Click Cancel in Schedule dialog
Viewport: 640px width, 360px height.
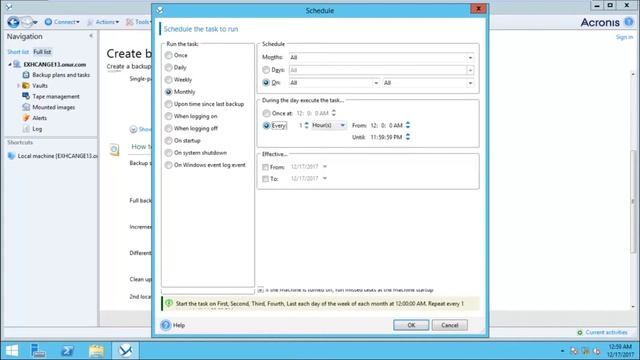(449, 325)
